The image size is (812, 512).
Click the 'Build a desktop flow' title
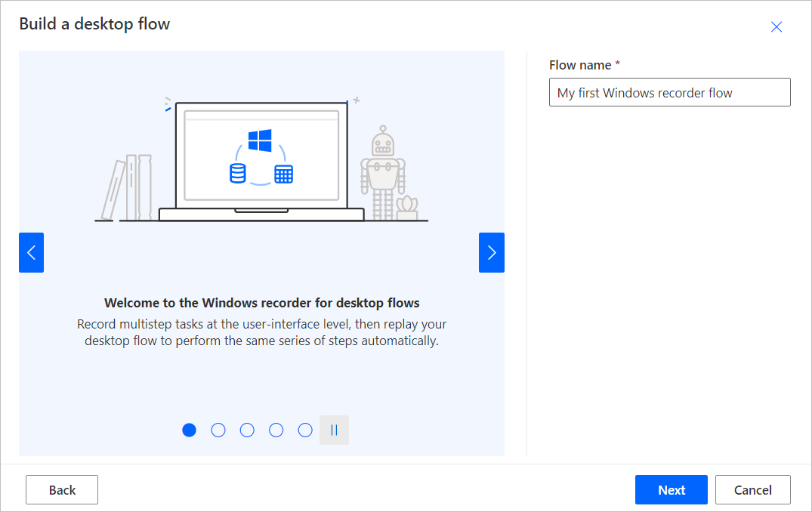94,24
